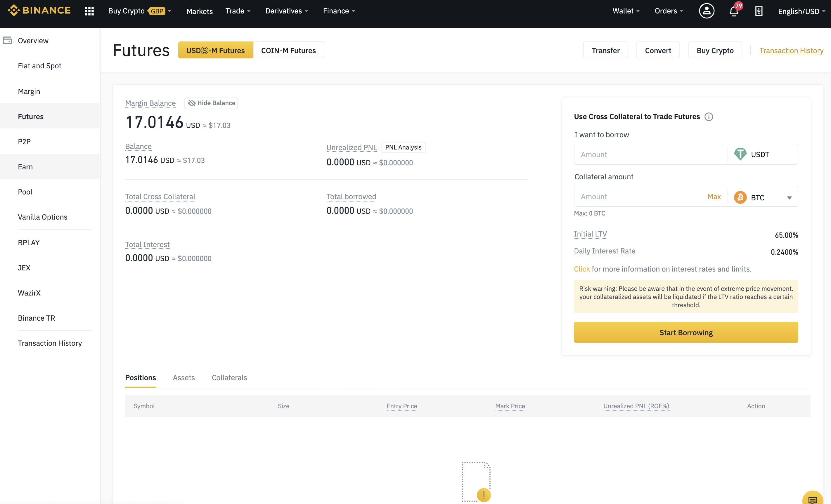Switch to the Collaterals tab
The image size is (831, 504).
(x=229, y=377)
